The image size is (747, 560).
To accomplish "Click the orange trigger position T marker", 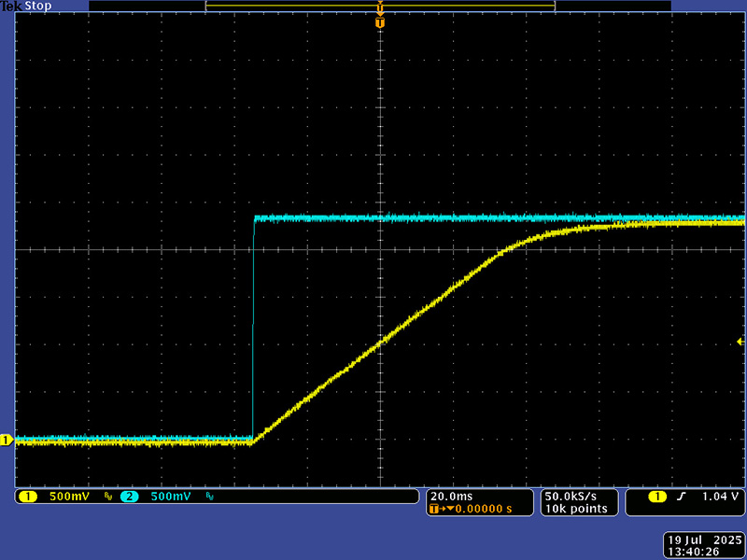I will (x=380, y=21).
